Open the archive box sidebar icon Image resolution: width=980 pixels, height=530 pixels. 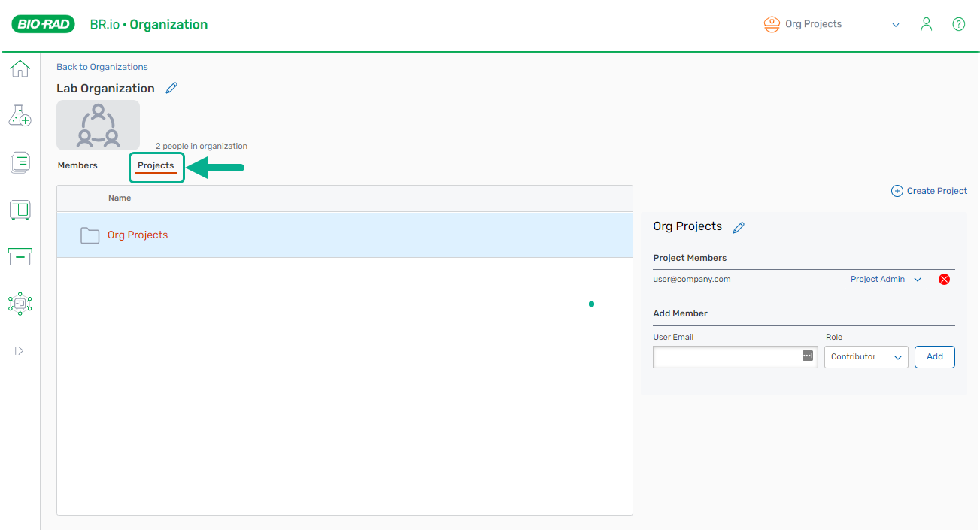20,256
